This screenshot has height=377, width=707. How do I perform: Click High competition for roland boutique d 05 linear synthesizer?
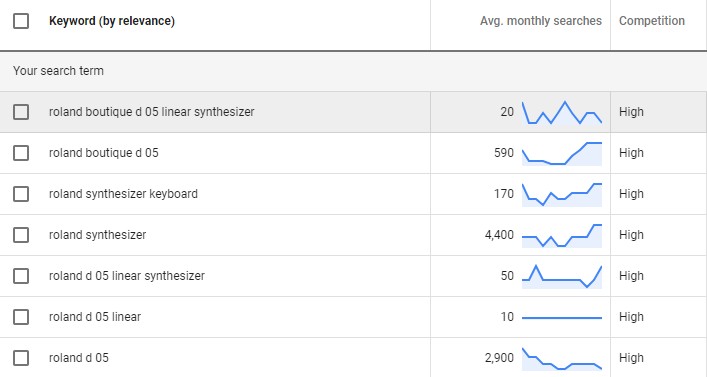pos(631,112)
